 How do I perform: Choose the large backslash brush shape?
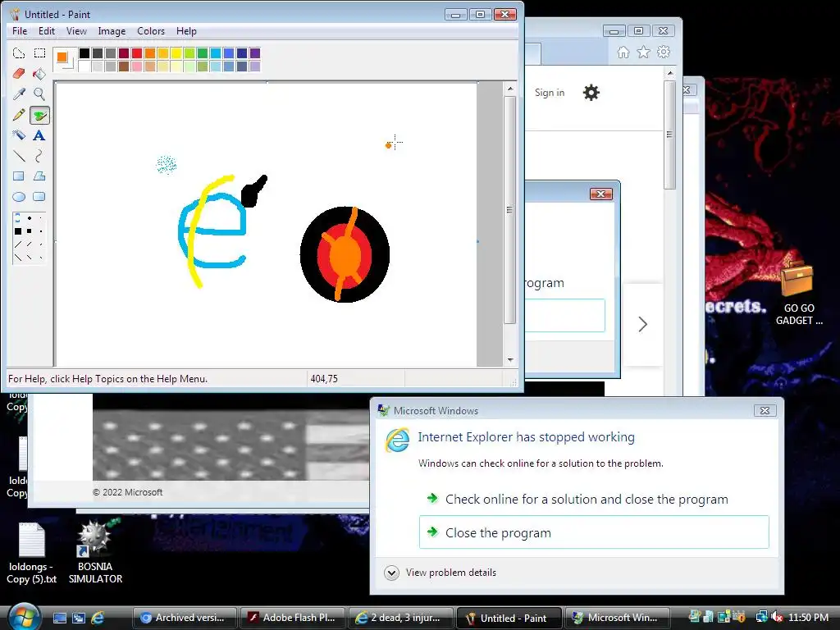pyautogui.click(x=18, y=257)
